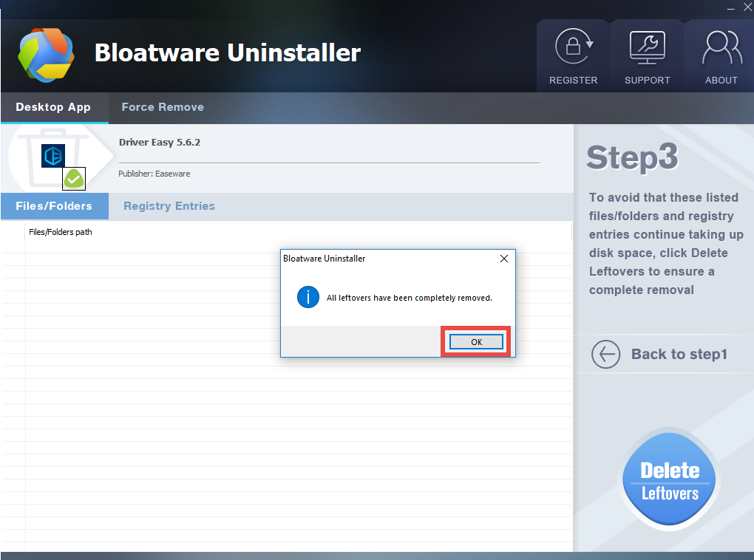Click the dialog title Bloatware Uninstaller

click(x=324, y=259)
